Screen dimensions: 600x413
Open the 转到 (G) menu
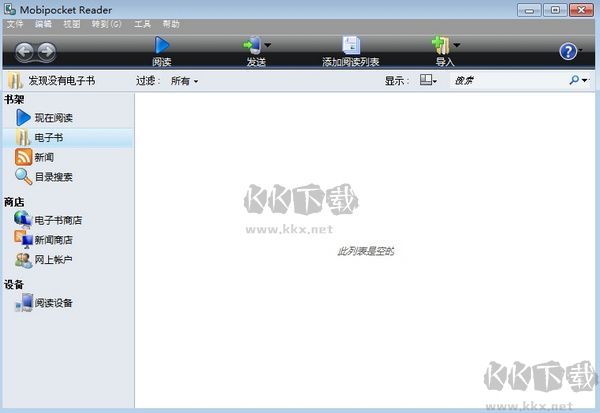coord(107,24)
